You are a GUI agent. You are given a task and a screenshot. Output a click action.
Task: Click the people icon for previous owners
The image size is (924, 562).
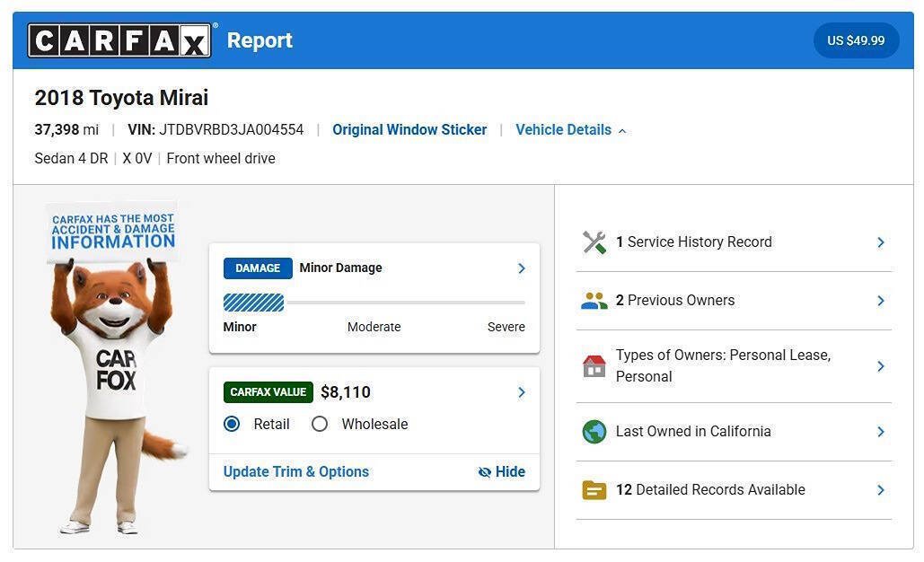click(594, 301)
